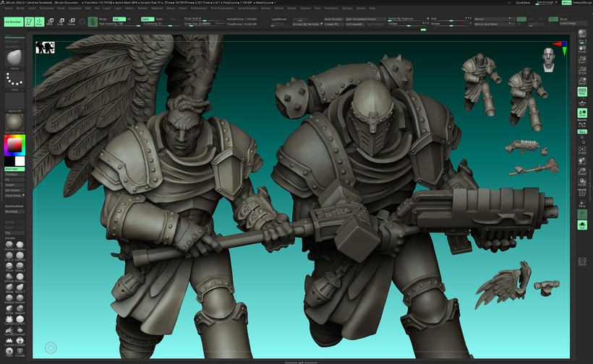Choose the ClayBuildup brush icon
593x364 pixels.
coord(20,246)
